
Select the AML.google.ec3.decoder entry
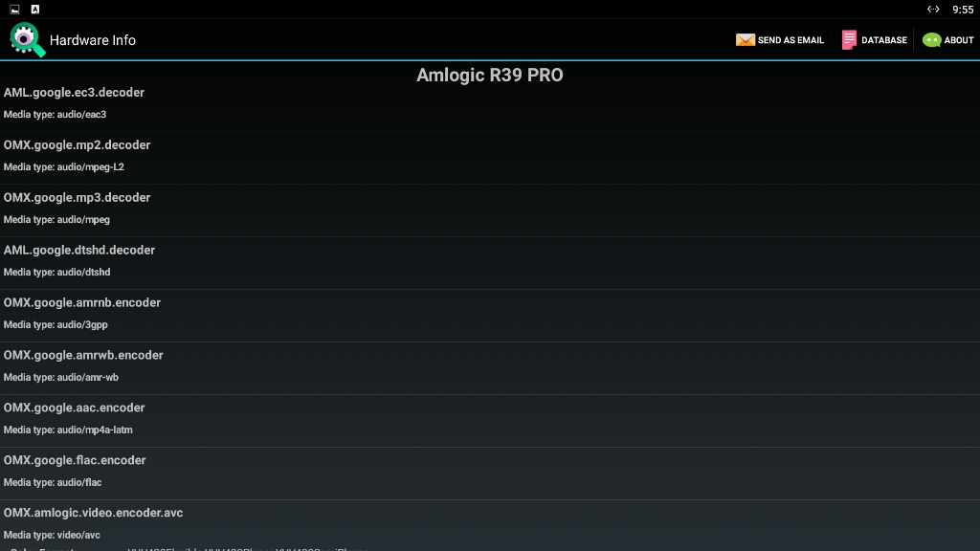pyautogui.click(x=490, y=103)
